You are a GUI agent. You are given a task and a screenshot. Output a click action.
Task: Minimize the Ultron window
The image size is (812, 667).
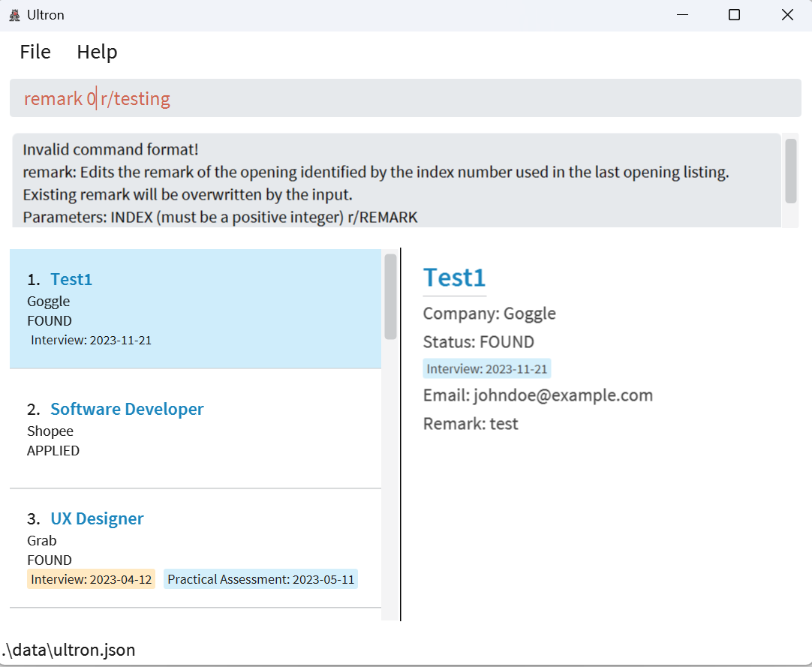[682, 15]
